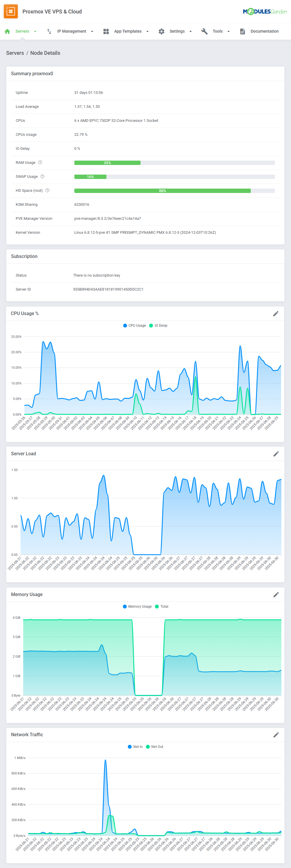Open Server Load chart edit pencil
The height and width of the screenshot is (868, 291).
tap(276, 454)
